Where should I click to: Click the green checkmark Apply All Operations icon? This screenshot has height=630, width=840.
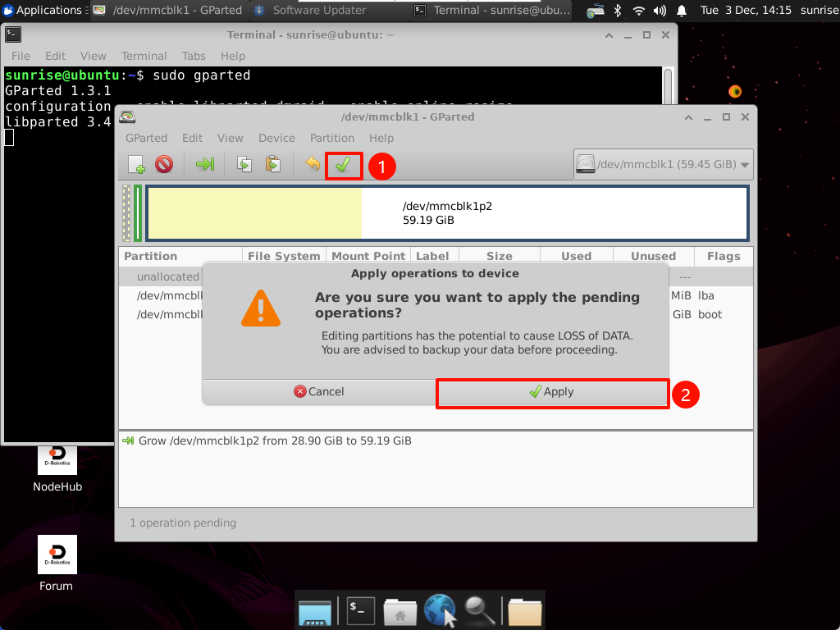[343, 165]
